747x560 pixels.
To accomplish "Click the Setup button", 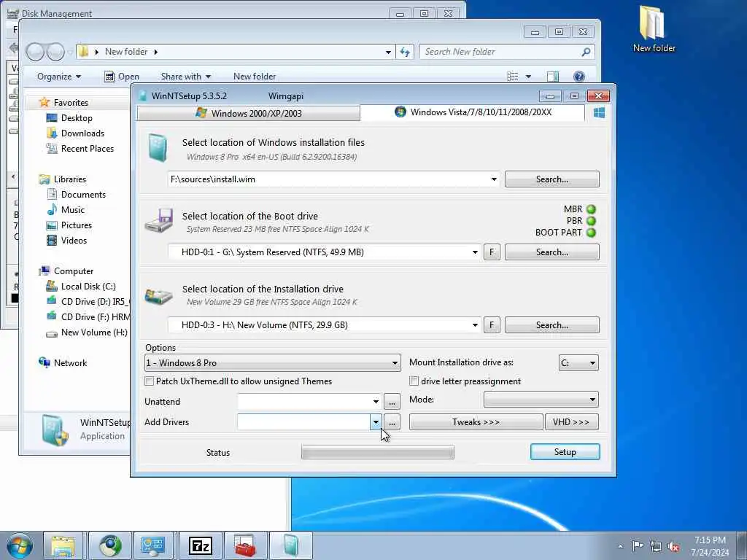I will coord(565,452).
